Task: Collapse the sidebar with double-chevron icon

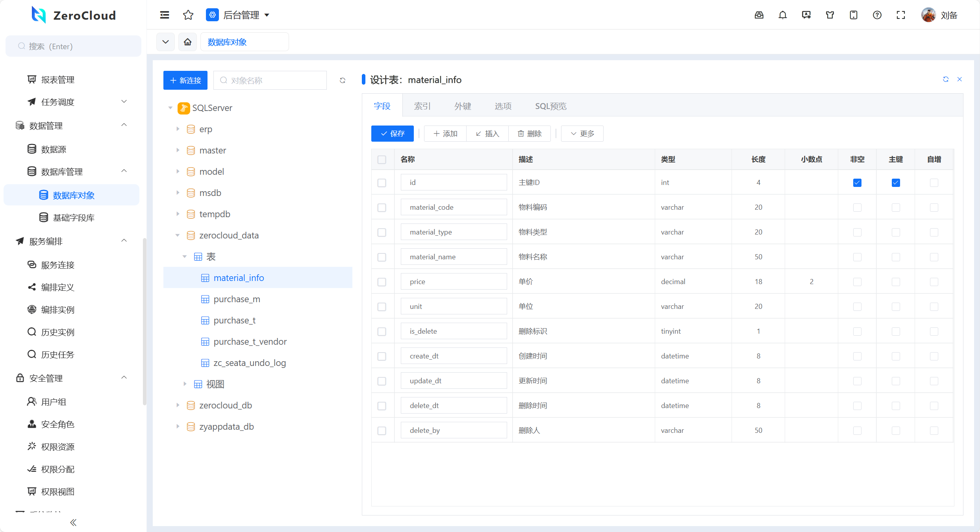Action: click(x=73, y=522)
